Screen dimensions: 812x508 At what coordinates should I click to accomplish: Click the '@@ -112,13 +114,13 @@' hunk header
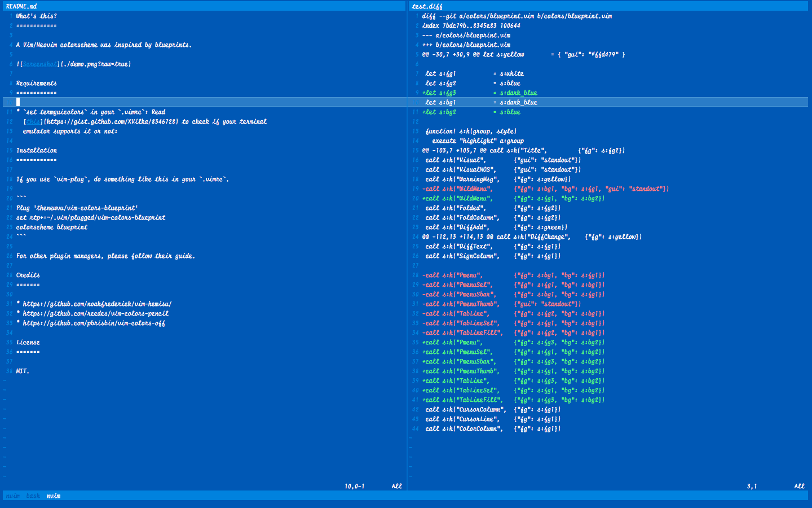point(532,237)
